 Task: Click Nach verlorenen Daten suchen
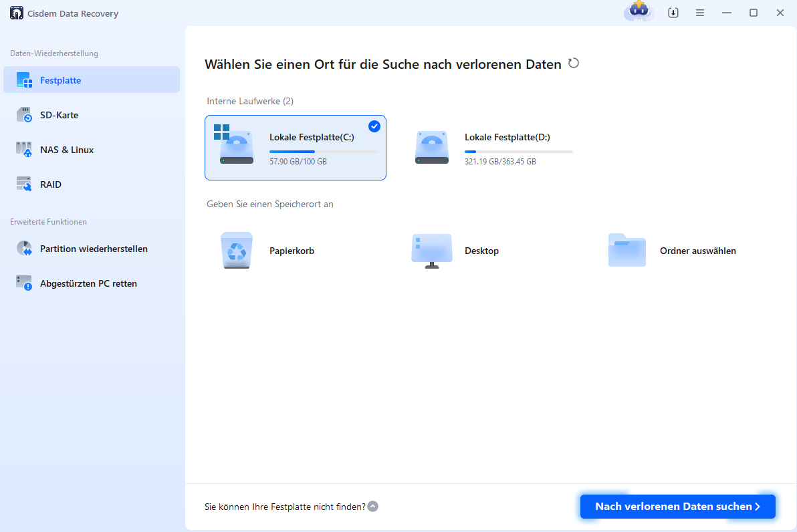coord(677,506)
